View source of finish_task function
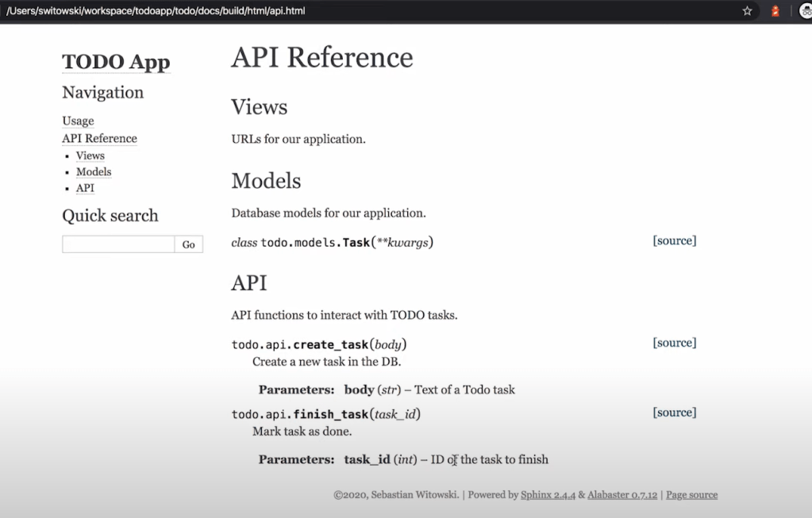 pos(674,412)
